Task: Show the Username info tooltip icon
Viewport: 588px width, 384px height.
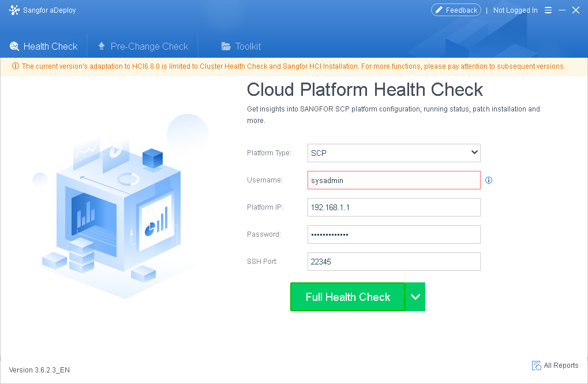Action: pyautogui.click(x=489, y=180)
